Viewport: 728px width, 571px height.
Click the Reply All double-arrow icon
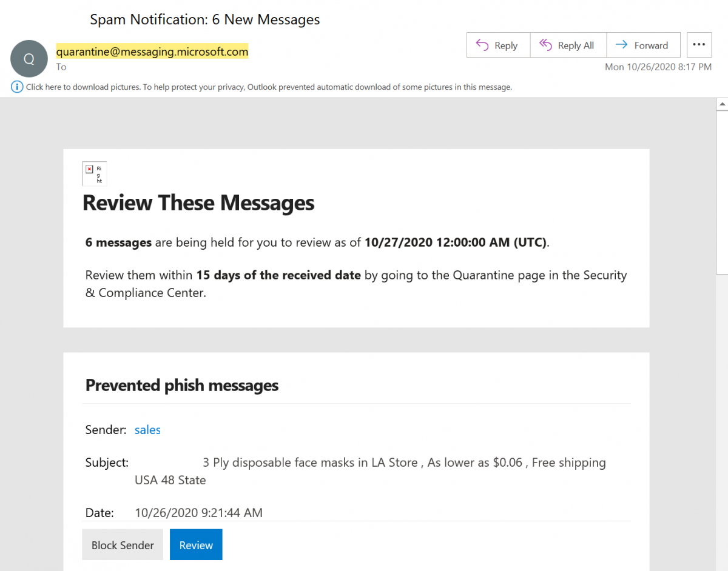tap(547, 44)
